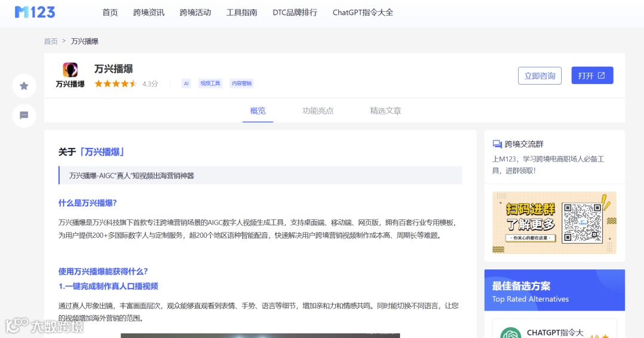This screenshot has height=338, width=644.
Task: Click the 使用万兴播爆能获得什么? heading
Action: click(x=103, y=271)
